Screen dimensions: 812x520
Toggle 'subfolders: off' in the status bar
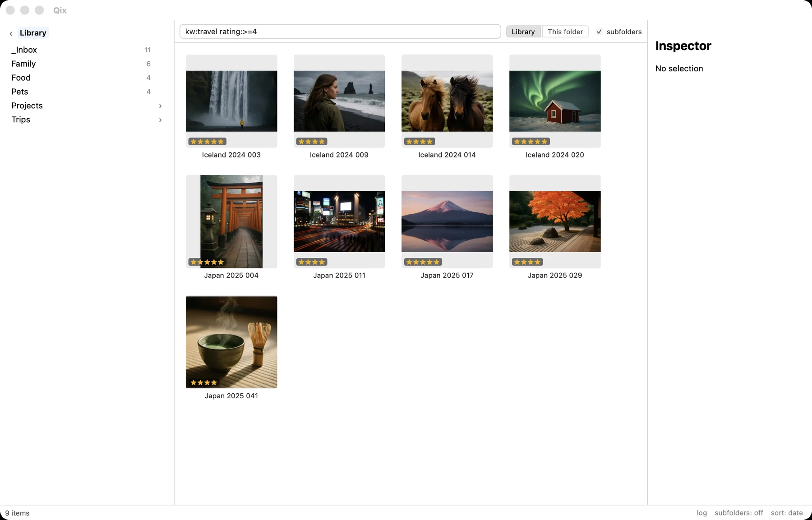tap(739, 513)
